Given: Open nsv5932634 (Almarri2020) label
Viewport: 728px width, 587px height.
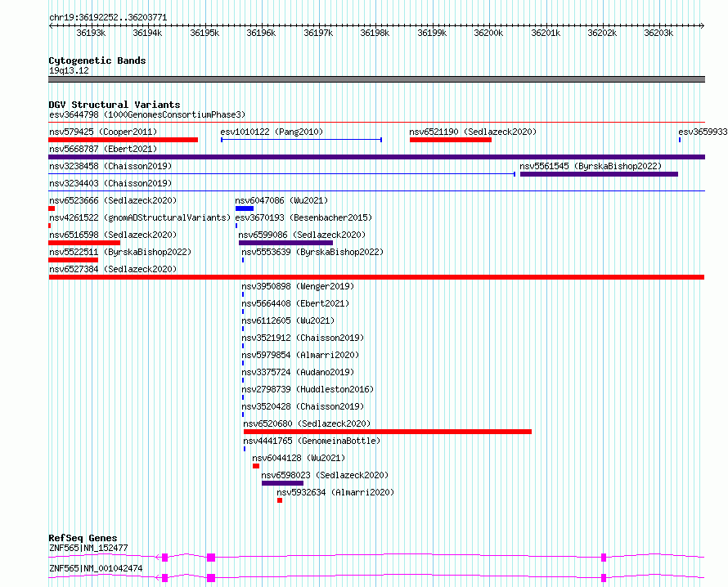Looking at the screenshot, I should point(335,492).
